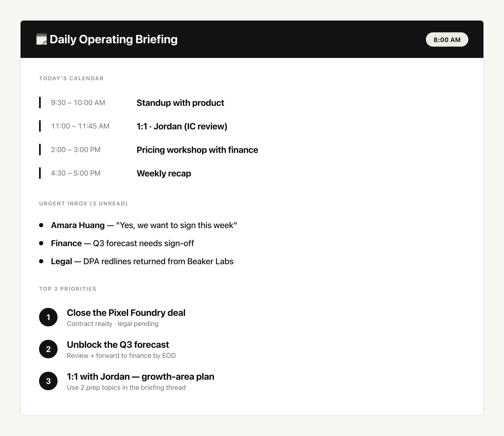Open DPA redlines from Beaker Labs message

[x=142, y=261]
